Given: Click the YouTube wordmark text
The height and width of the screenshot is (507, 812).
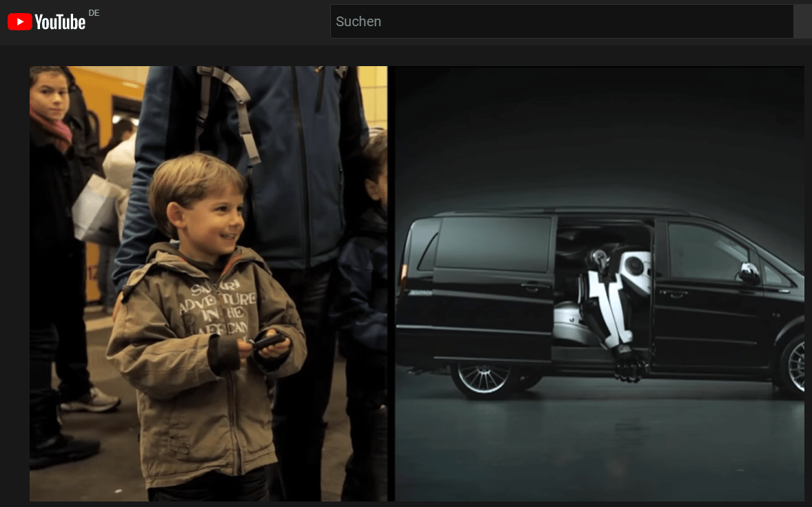Looking at the screenshot, I should 60,23.
